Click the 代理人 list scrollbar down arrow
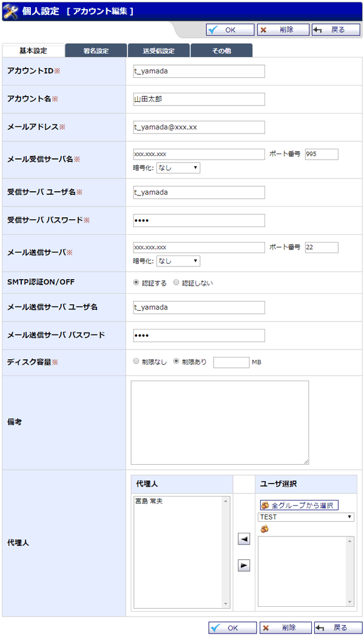Viewport: 364px width, 642px height. [x=226, y=604]
